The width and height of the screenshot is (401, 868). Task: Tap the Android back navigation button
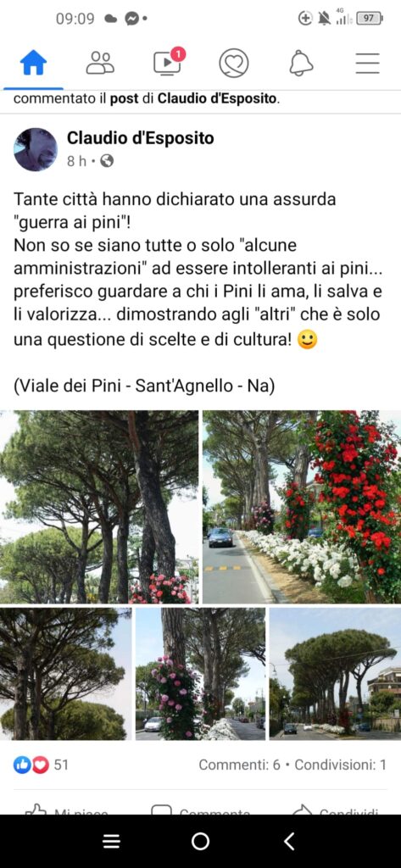289,842
